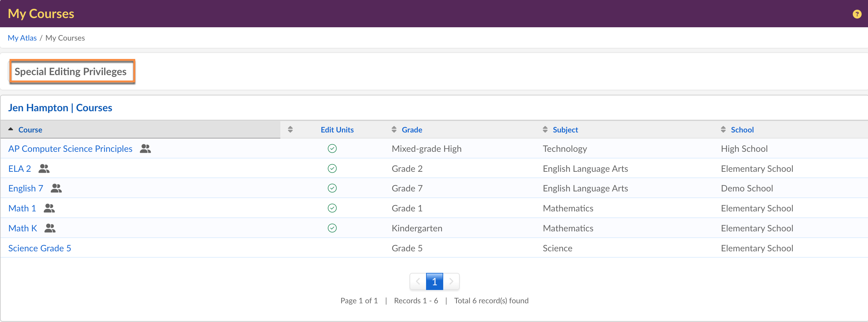Image resolution: width=868 pixels, height=322 pixels.
Task: Sort the table by School column
Action: 742,130
